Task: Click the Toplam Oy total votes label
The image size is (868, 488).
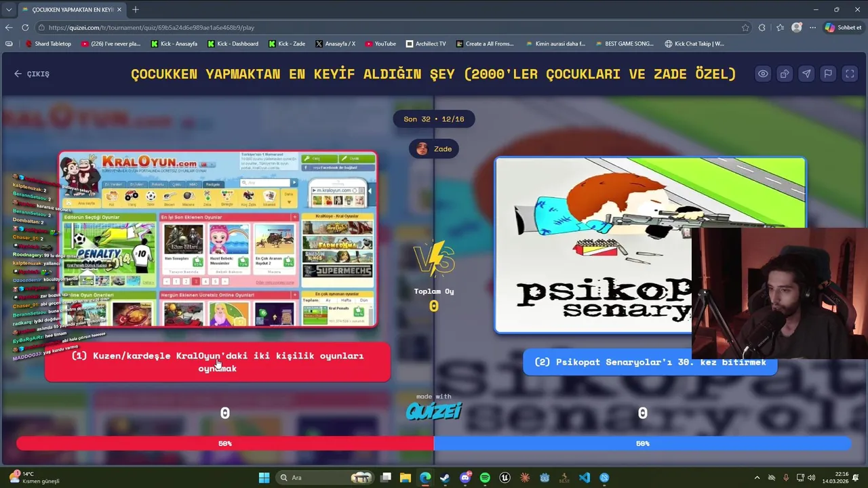Action: click(434, 291)
